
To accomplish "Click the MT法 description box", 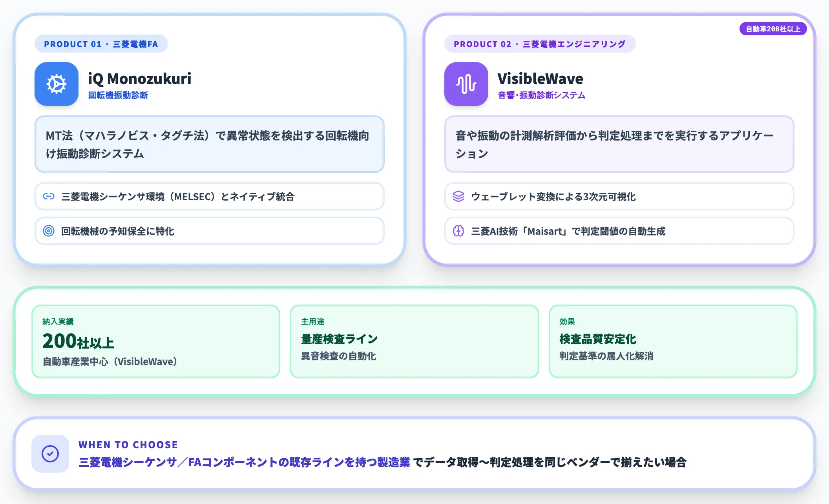I will 210,144.
